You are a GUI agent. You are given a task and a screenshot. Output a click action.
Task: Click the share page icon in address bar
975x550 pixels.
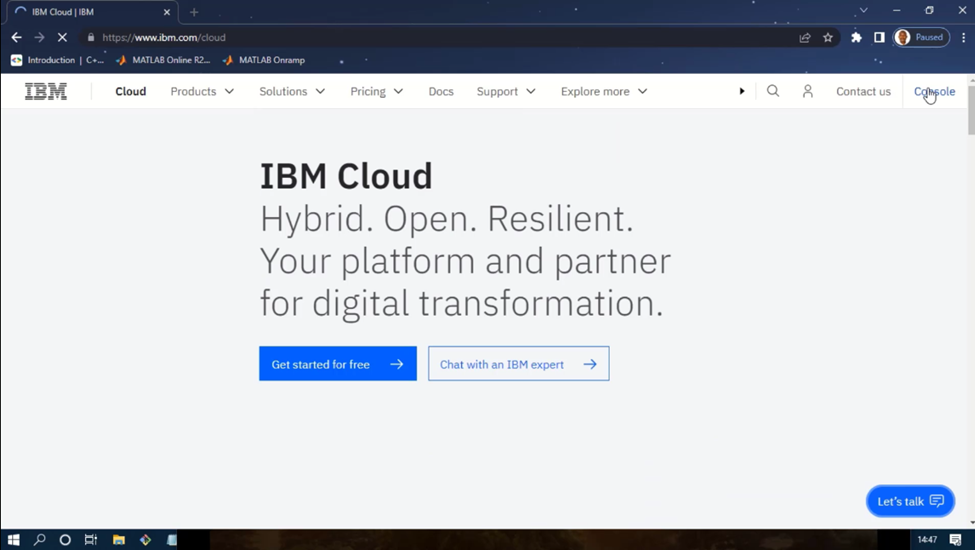[x=805, y=37]
